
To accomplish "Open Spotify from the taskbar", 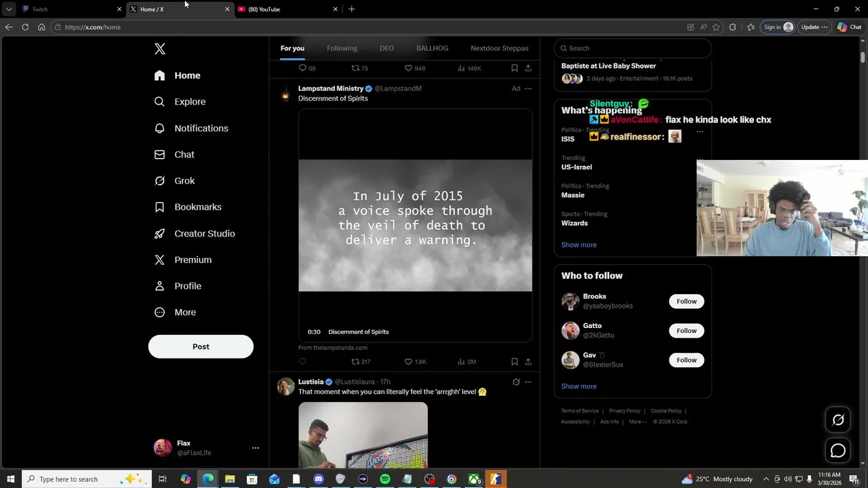I will tap(384, 479).
